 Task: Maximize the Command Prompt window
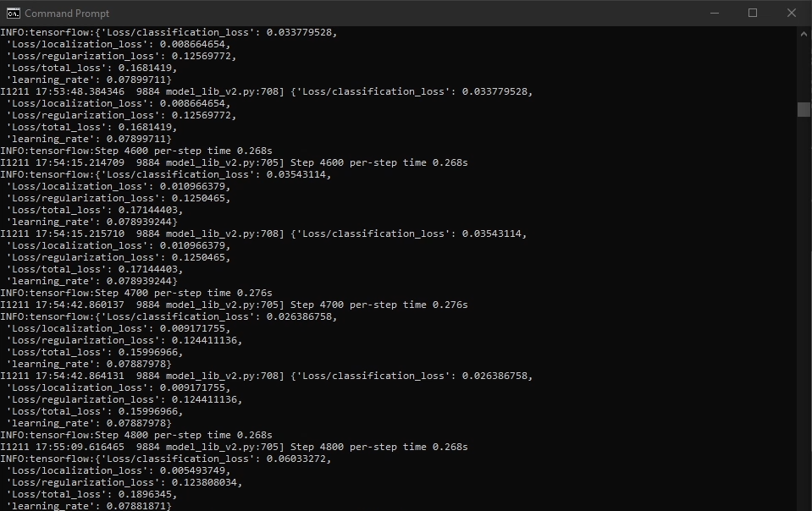(x=753, y=14)
